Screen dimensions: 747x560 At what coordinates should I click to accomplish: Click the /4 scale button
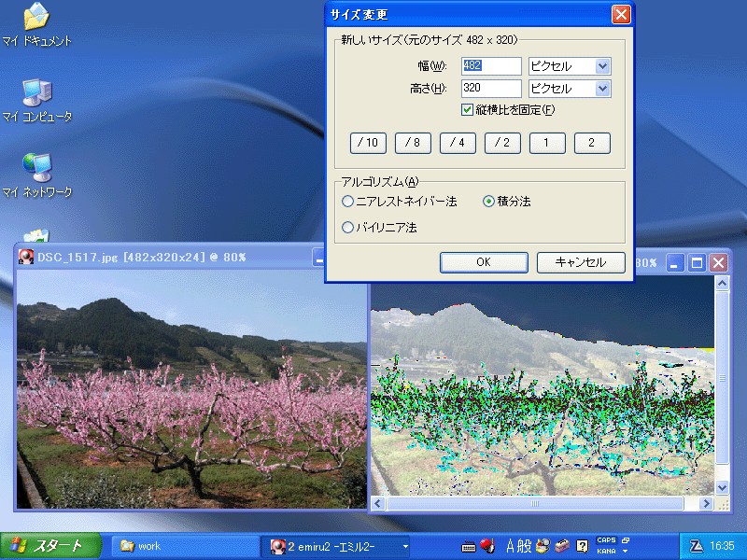tap(458, 143)
